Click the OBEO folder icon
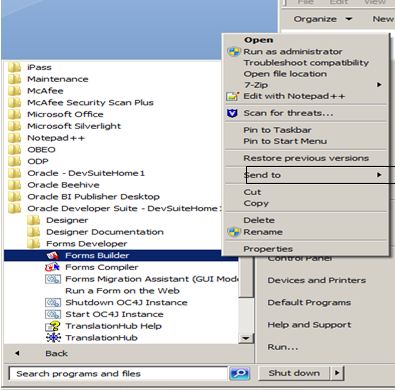 coord(15,149)
